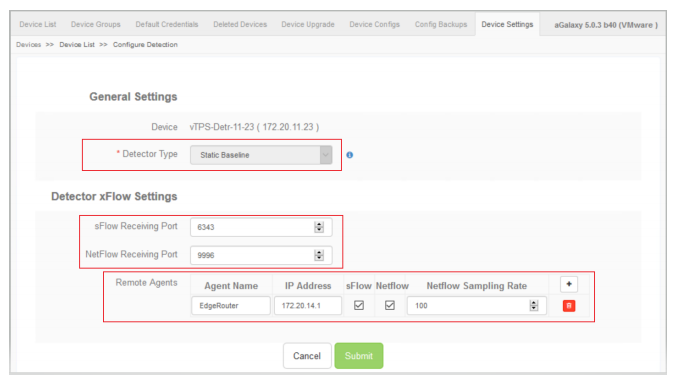Click the Detector xFlow Settings heading
Viewport: 679px width, 381px height.
[x=114, y=197]
